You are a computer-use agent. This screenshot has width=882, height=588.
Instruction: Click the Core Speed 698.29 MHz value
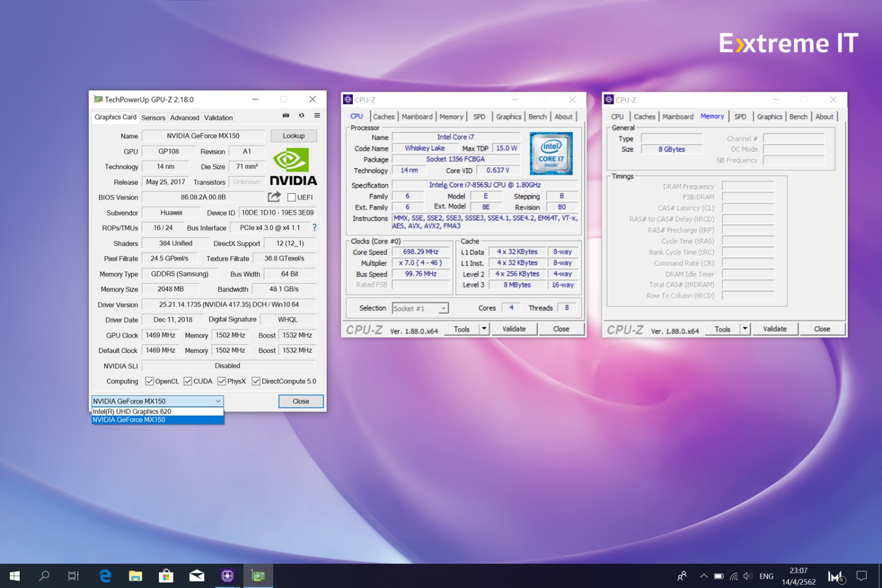(x=420, y=252)
